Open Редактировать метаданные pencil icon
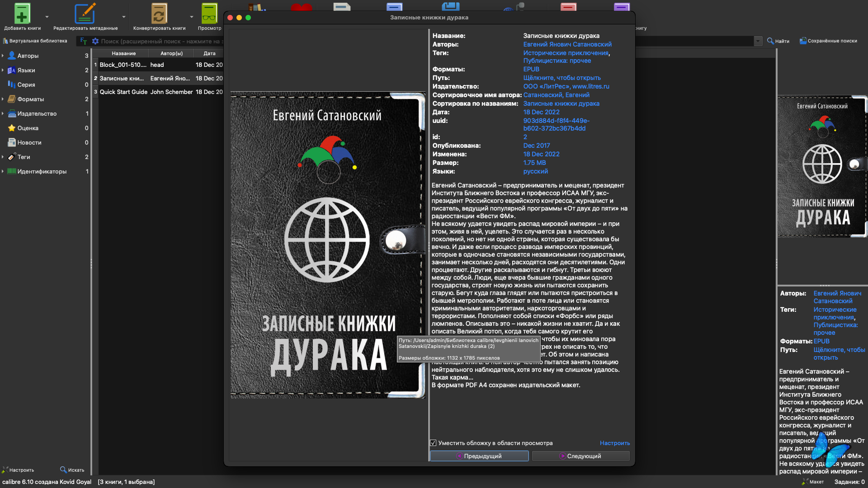The width and height of the screenshot is (868, 488). [85, 14]
